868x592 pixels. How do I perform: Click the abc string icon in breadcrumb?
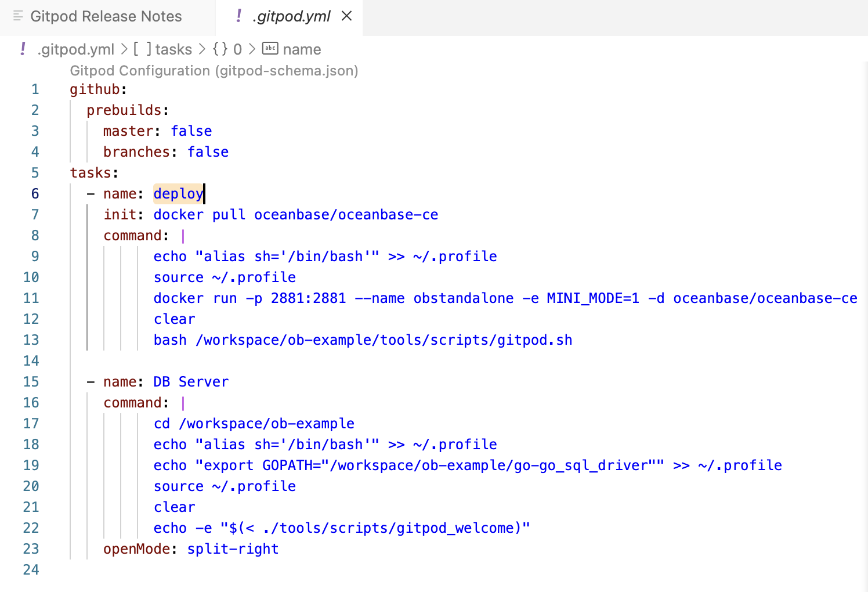[270, 49]
